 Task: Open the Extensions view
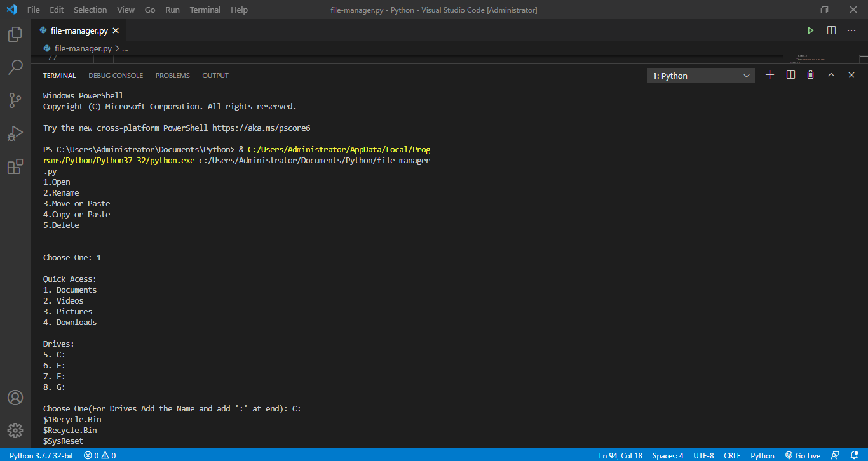point(15,166)
